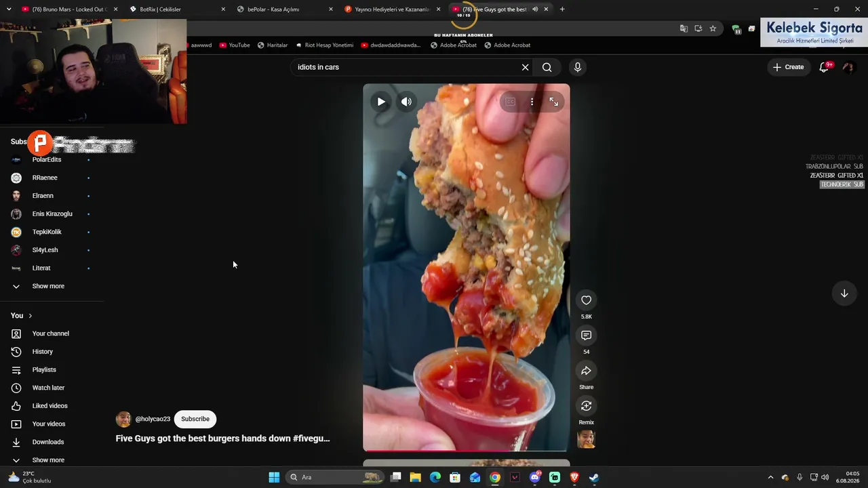Screen dimensions: 868x488
Task: Open system volume control in tray
Action: coord(825,477)
